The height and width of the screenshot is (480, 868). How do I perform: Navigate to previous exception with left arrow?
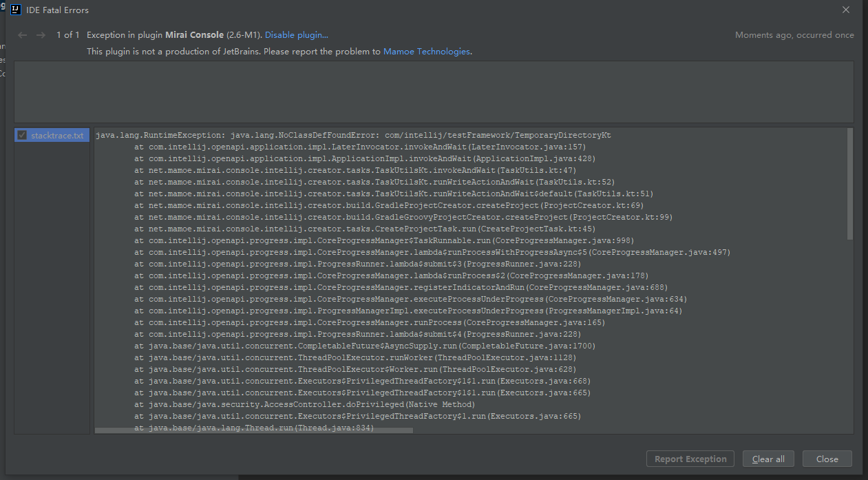click(21, 34)
